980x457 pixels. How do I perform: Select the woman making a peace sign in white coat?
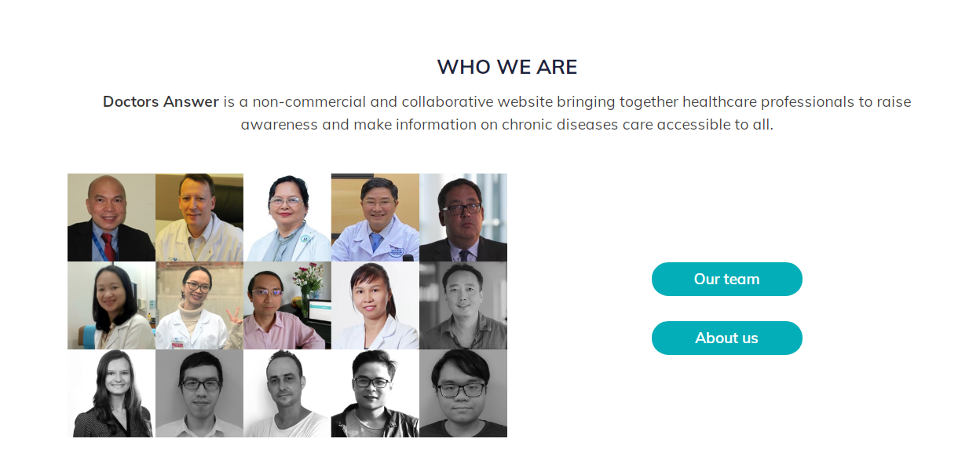click(199, 305)
